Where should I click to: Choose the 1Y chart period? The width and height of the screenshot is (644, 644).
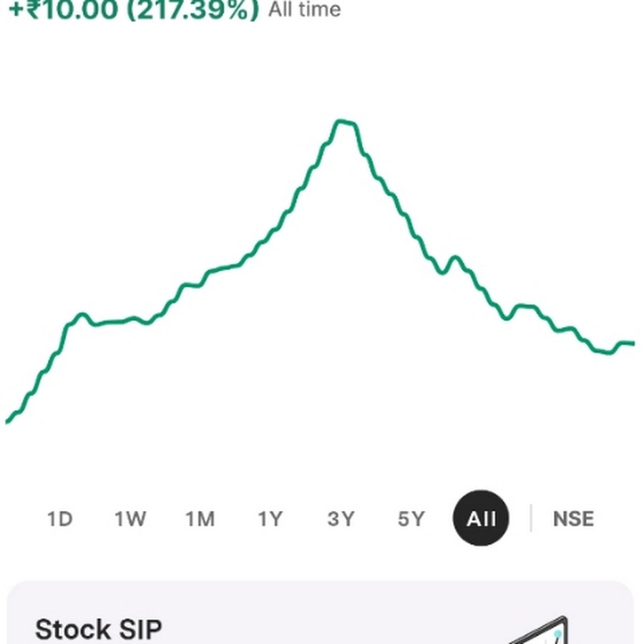[270, 519]
